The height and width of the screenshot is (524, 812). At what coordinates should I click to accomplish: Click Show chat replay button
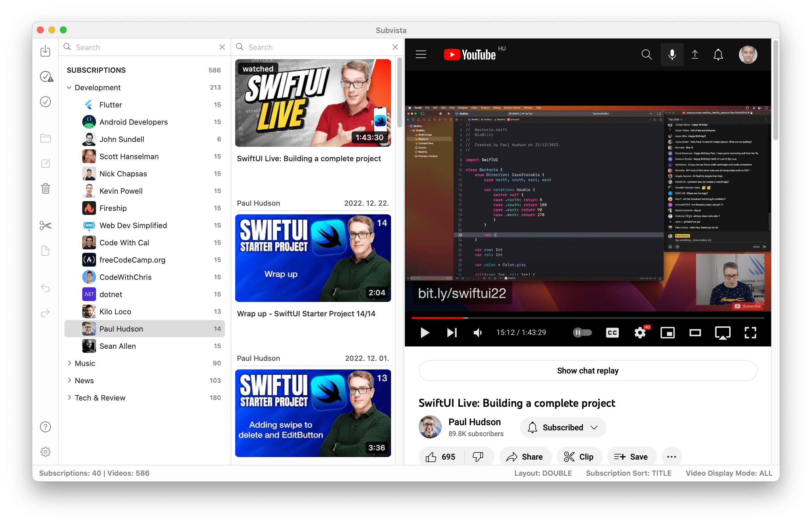pyautogui.click(x=587, y=371)
